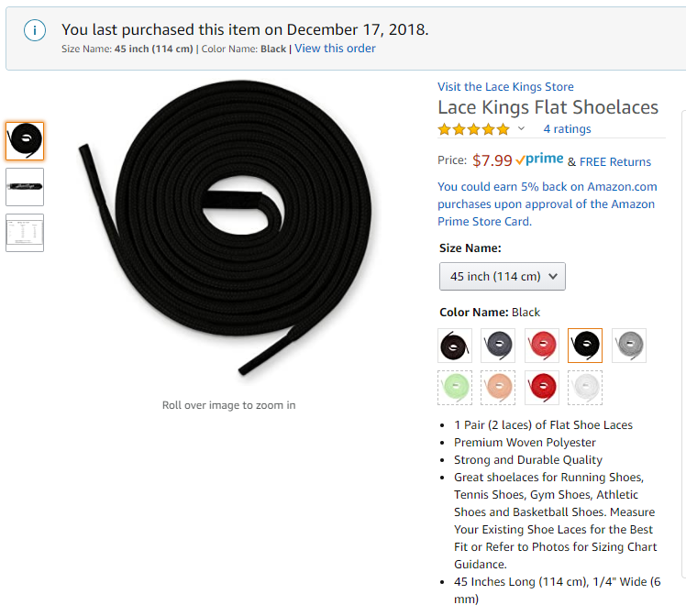Choose the dark brown lace color swatch
Screen dimensions: 686x616
coord(455,346)
